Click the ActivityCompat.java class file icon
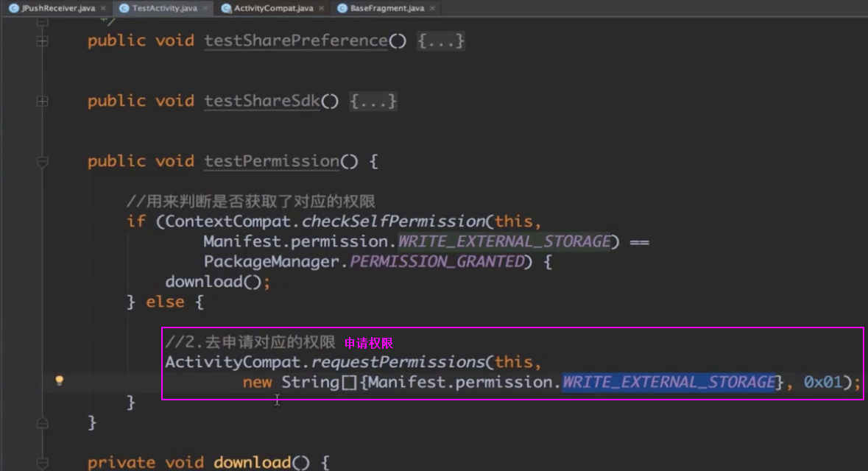The width and height of the screenshot is (868, 471). (x=226, y=8)
